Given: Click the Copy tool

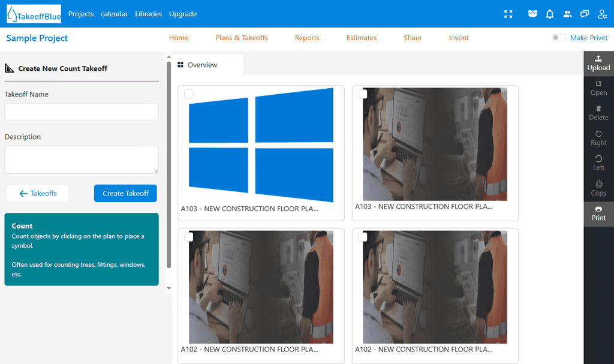Looking at the screenshot, I should pos(598,188).
